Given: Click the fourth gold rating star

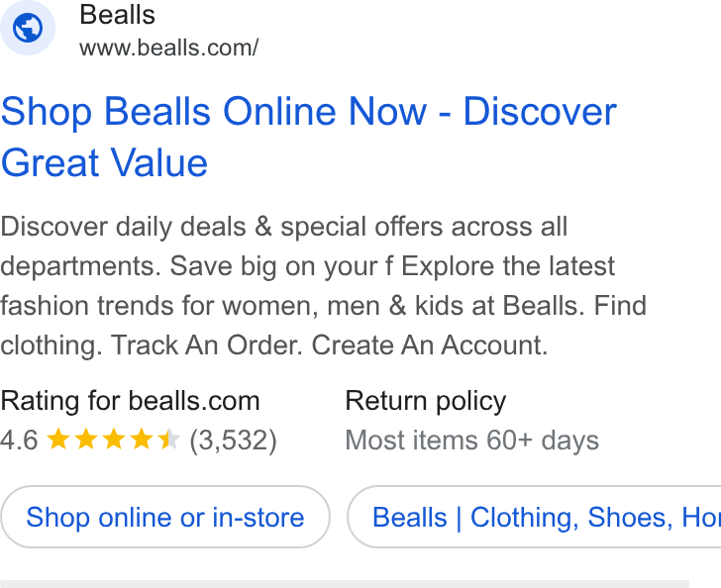Looking at the screenshot, I should point(142,440).
